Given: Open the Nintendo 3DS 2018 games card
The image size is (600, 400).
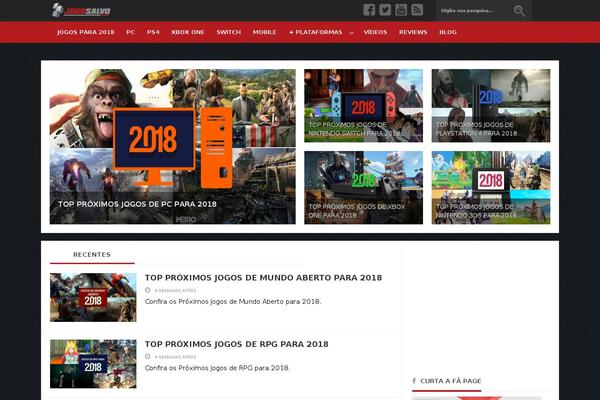Looking at the screenshot, I should click(491, 188).
